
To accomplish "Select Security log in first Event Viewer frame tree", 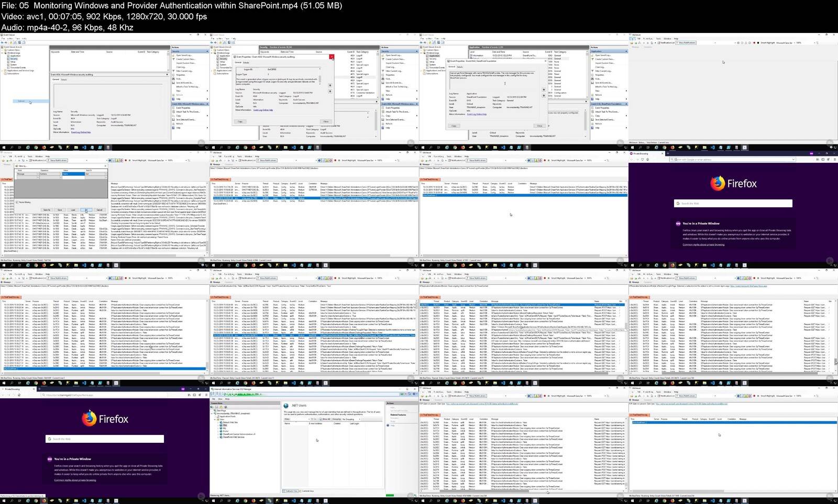I will [x=14, y=59].
